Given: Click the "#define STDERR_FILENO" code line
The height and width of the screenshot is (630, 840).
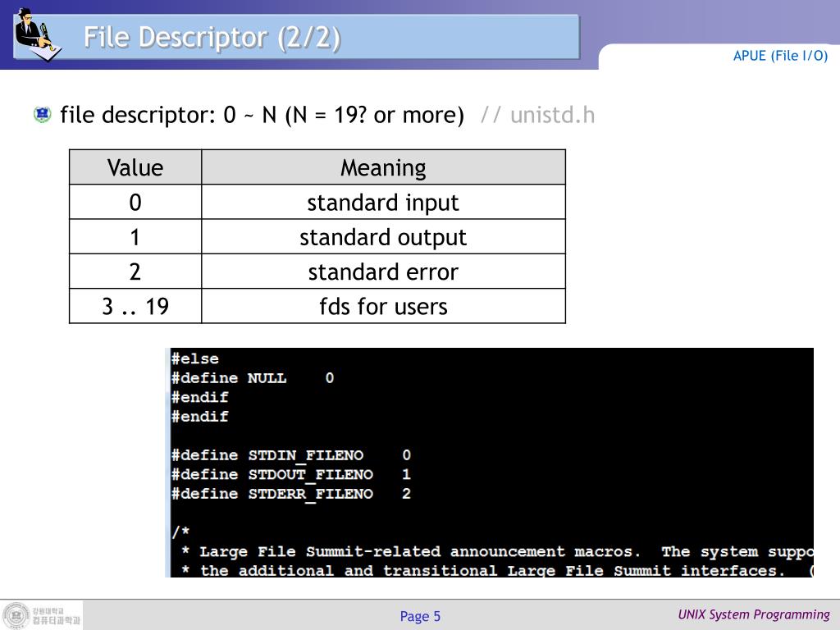Looking at the screenshot, I should (x=290, y=494).
